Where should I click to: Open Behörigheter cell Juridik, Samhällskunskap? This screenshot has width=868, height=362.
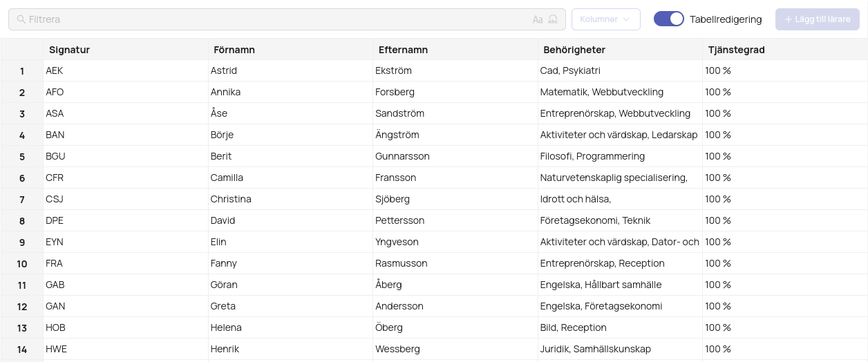click(x=620, y=350)
